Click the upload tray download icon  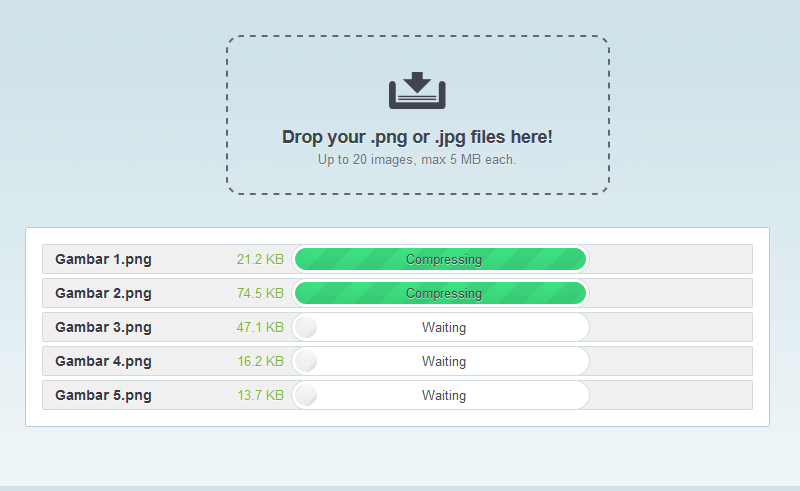click(417, 90)
